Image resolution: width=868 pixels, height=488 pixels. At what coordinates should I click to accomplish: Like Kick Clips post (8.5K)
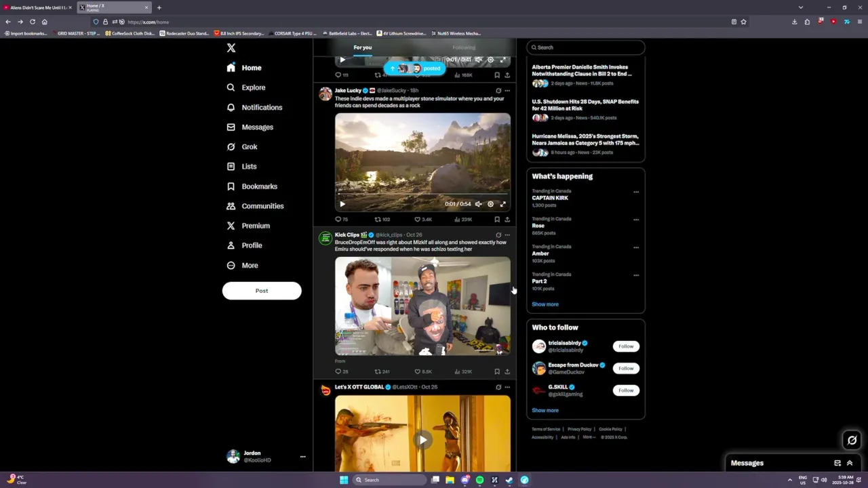click(x=422, y=371)
